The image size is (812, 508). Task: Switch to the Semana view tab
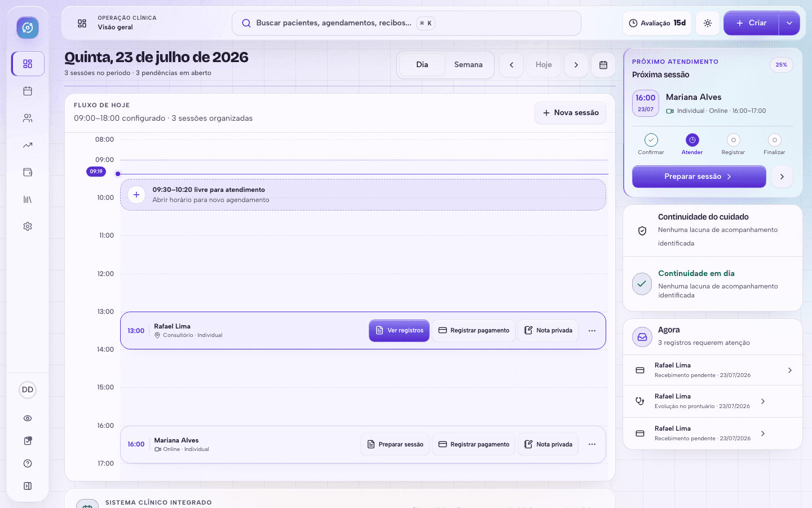point(469,65)
